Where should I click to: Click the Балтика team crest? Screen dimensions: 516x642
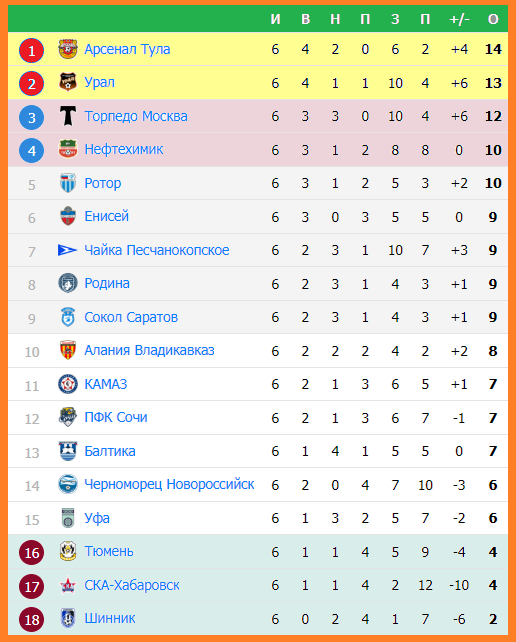coord(68,451)
